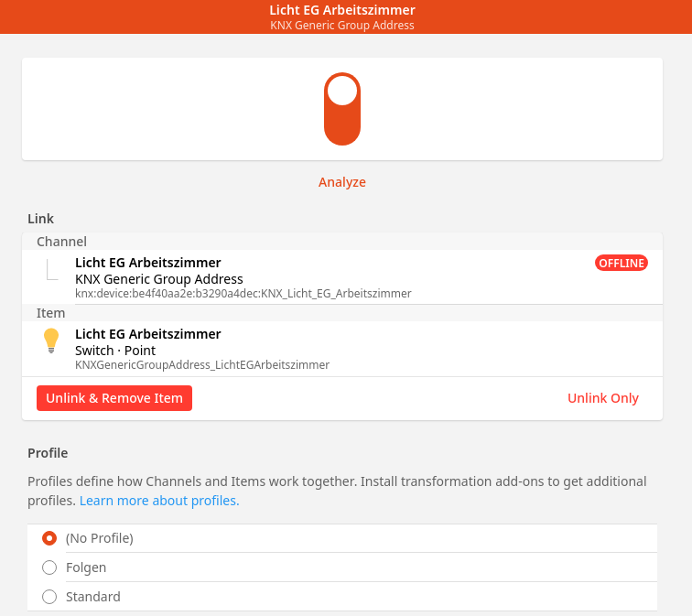Click the Unlink Only button
This screenshot has height=616, width=692.
tap(602, 398)
